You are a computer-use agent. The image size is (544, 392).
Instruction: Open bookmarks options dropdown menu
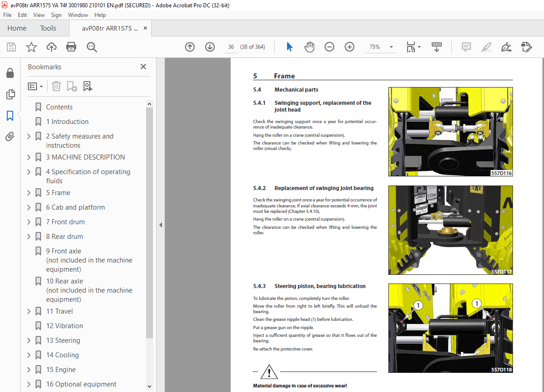coord(36,86)
